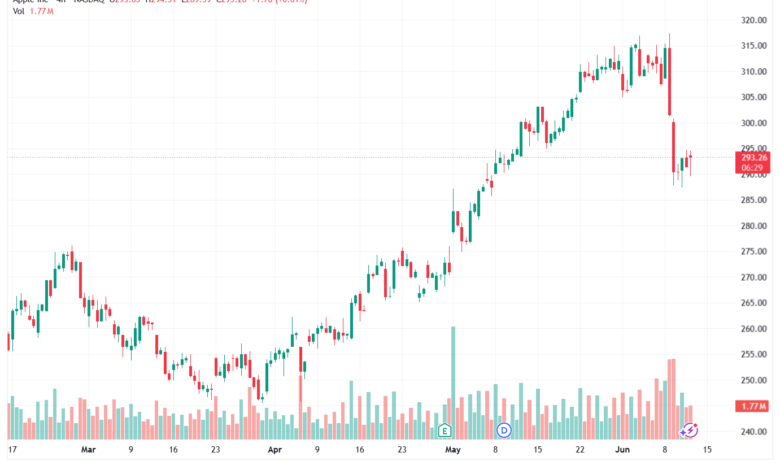Click the dotted red current price line
780x470 pixels.
point(371,157)
